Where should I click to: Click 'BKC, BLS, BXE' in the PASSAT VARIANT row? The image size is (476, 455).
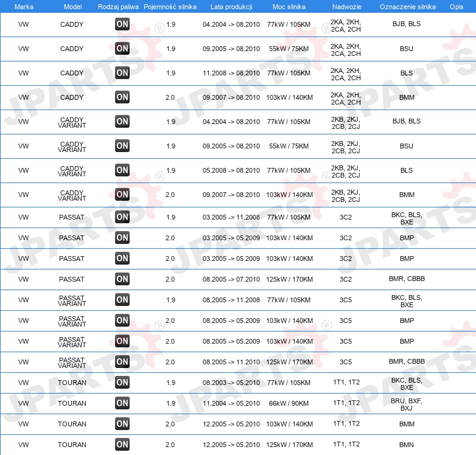coord(407,301)
